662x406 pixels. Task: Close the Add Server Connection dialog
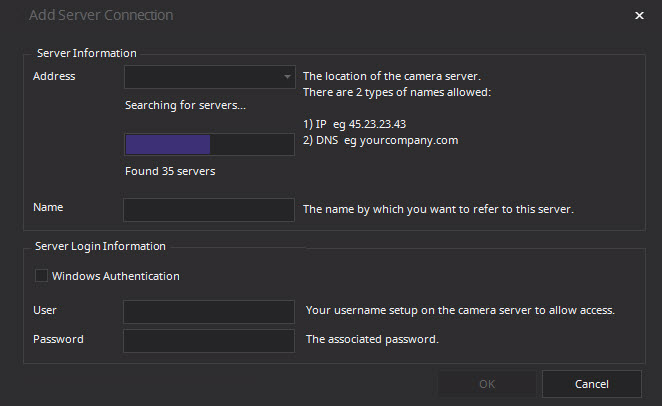[x=639, y=16]
